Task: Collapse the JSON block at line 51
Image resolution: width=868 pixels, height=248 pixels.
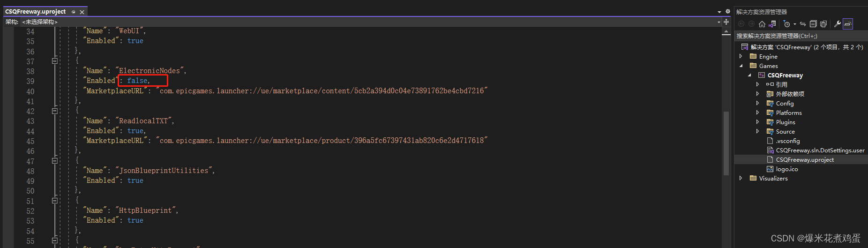Action: [54, 200]
